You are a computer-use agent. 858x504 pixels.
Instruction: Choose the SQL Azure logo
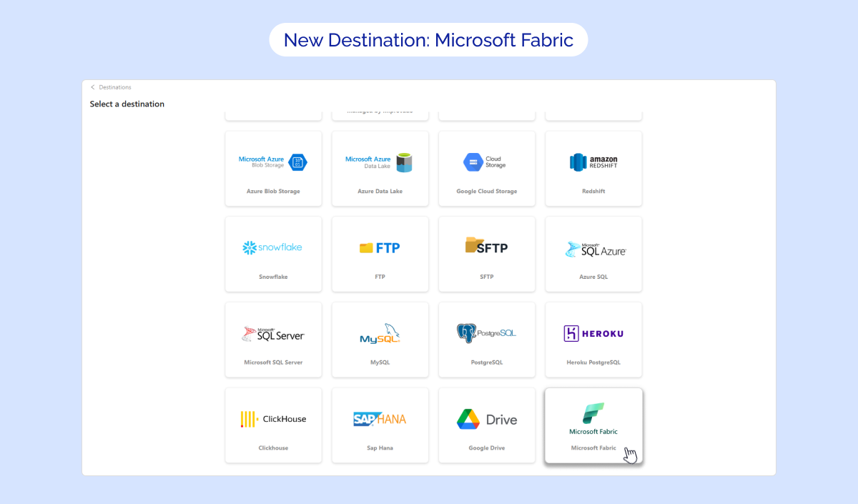594,249
